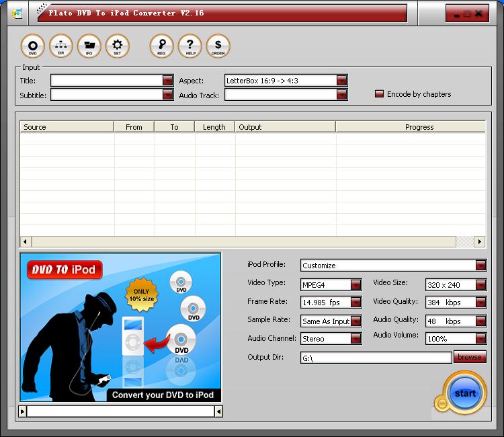504x437 pixels.
Task: Click the Output Dir path field
Action: 376,358
